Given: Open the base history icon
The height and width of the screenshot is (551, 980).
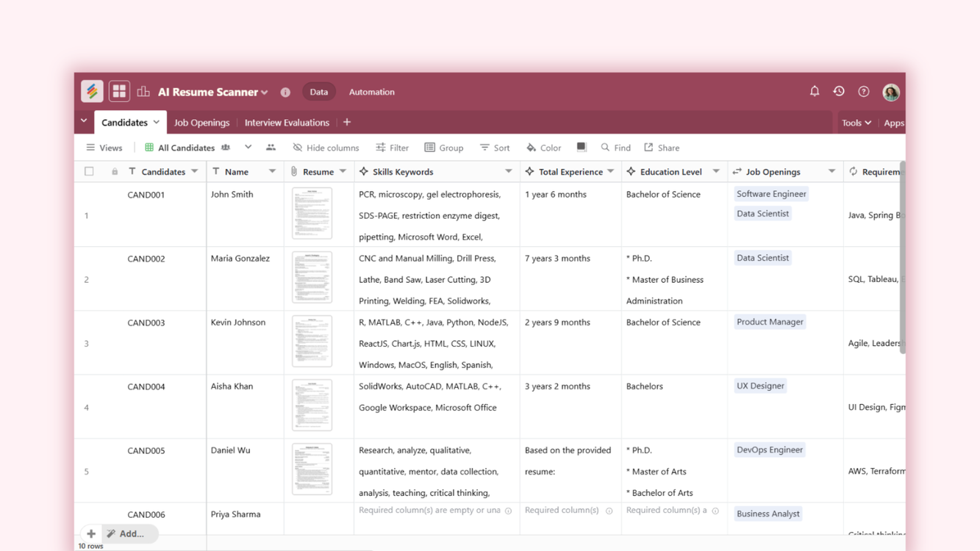Looking at the screenshot, I should [839, 91].
